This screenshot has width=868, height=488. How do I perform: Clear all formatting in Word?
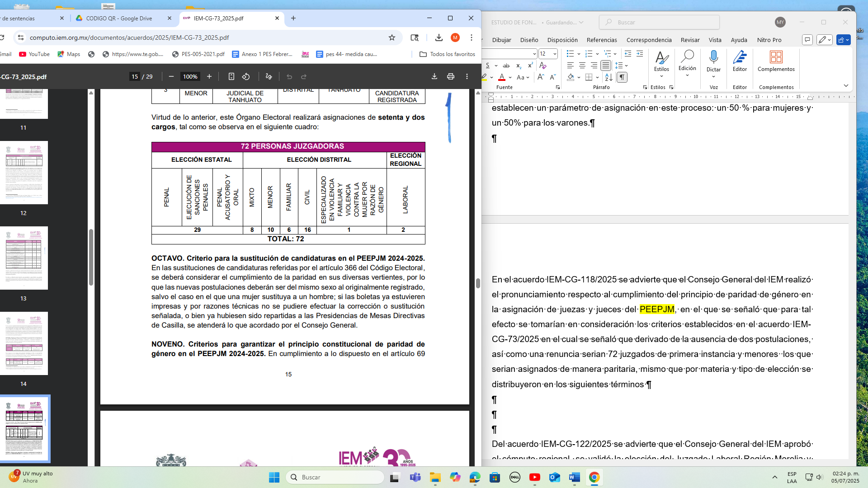coord(543,66)
